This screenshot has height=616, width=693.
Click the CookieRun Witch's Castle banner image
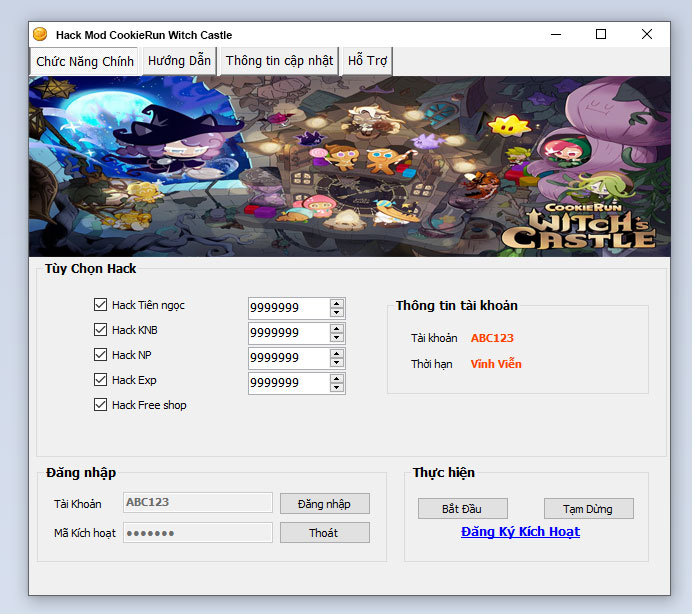coord(350,167)
